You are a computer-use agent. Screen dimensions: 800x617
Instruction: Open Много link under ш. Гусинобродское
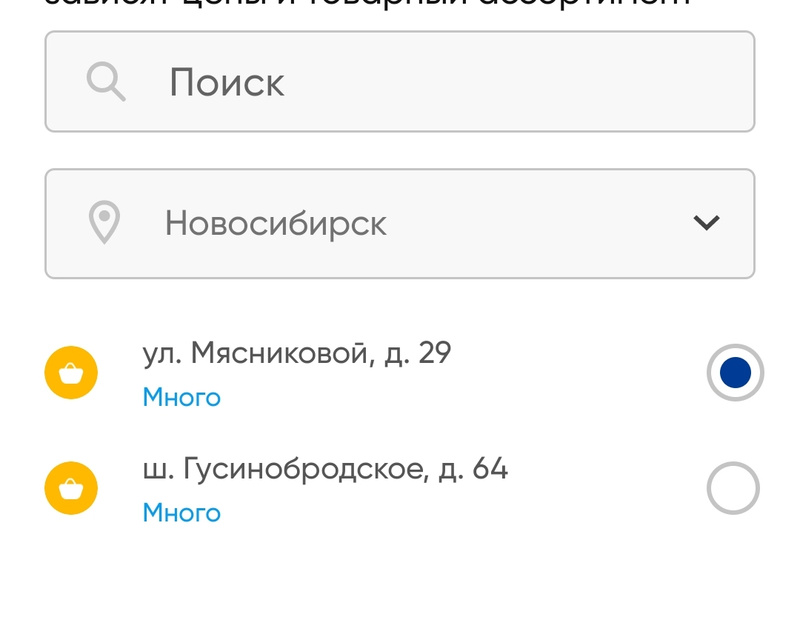coord(181,513)
